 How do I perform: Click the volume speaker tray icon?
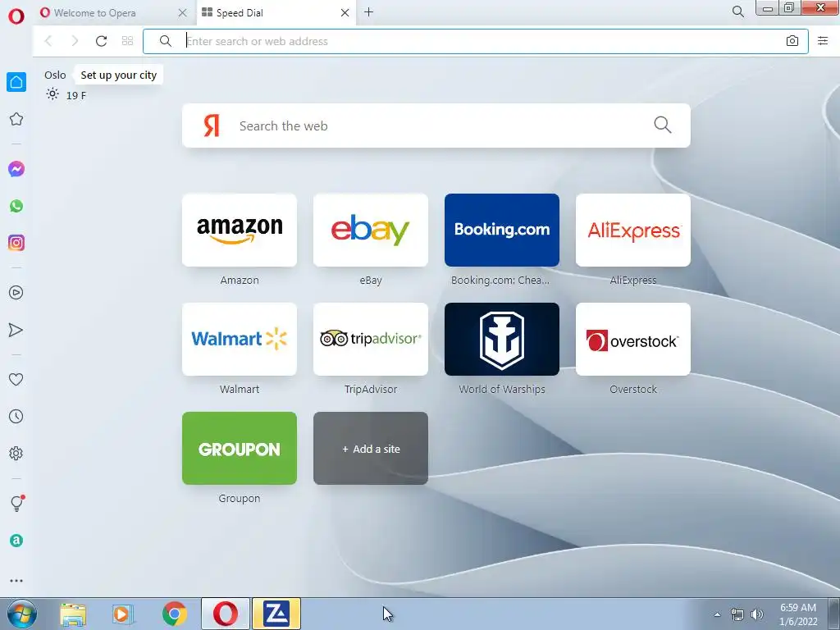(757, 614)
